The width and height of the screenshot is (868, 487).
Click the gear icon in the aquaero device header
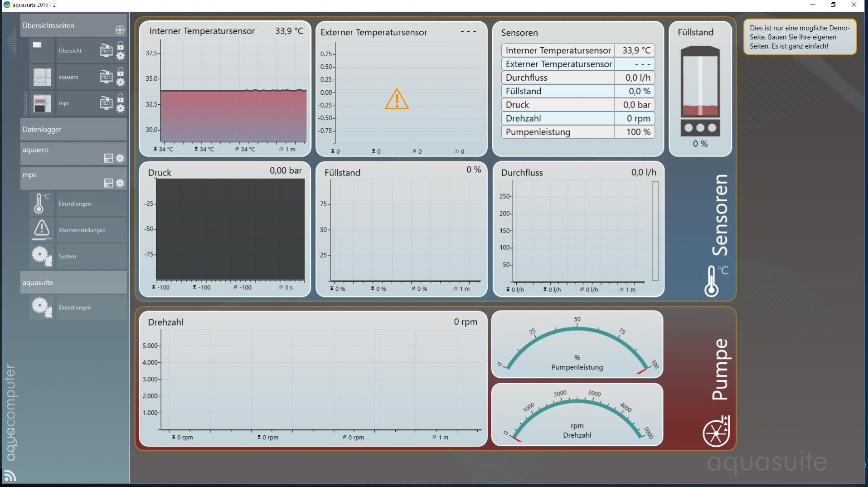(x=120, y=158)
